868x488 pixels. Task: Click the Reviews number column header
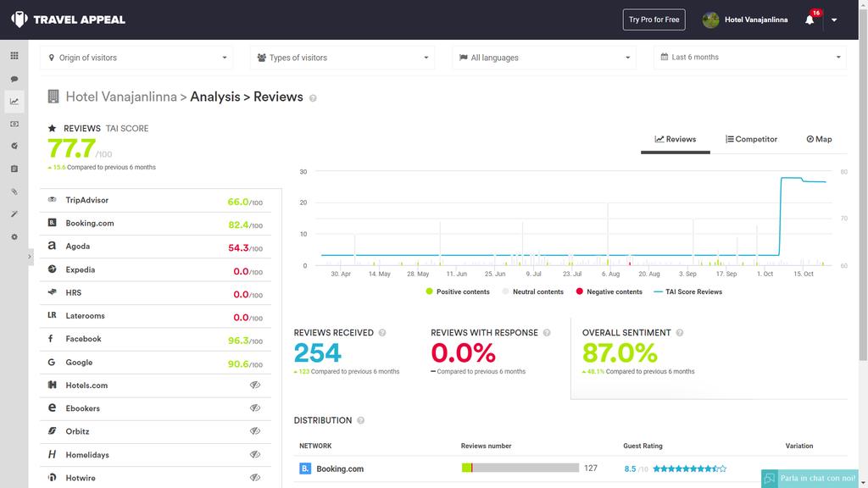[x=486, y=446]
